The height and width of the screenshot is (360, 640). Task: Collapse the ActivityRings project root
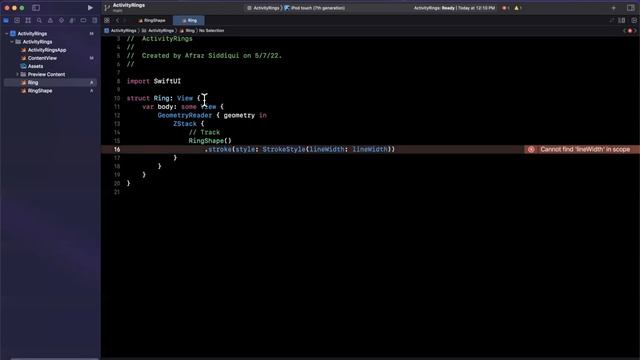coord(7,33)
